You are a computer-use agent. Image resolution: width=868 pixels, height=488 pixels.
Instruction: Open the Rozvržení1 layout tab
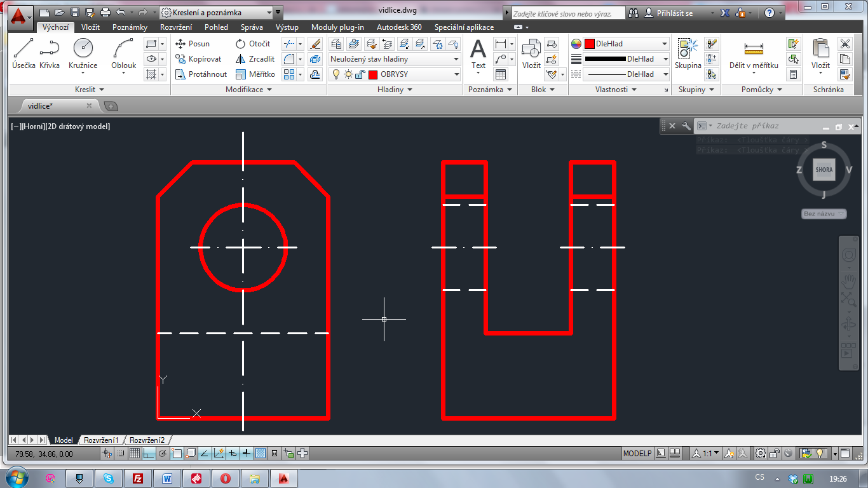click(x=101, y=440)
